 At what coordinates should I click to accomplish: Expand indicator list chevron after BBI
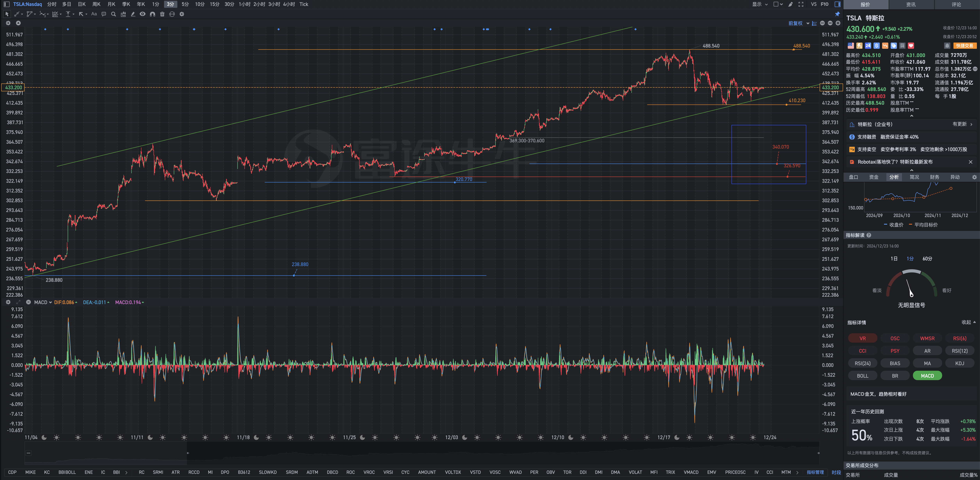point(126,472)
